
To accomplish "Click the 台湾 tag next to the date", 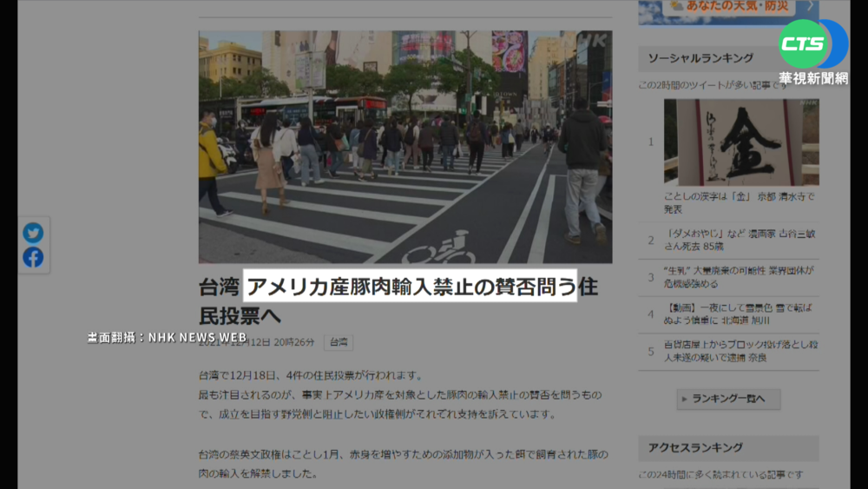I will click(x=339, y=342).
